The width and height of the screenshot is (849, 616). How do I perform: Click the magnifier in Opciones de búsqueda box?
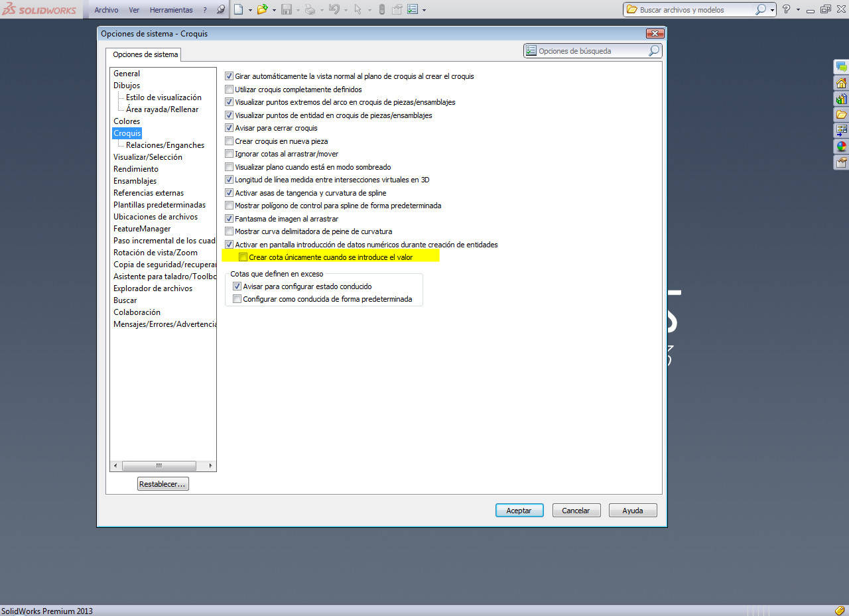[x=653, y=51]
